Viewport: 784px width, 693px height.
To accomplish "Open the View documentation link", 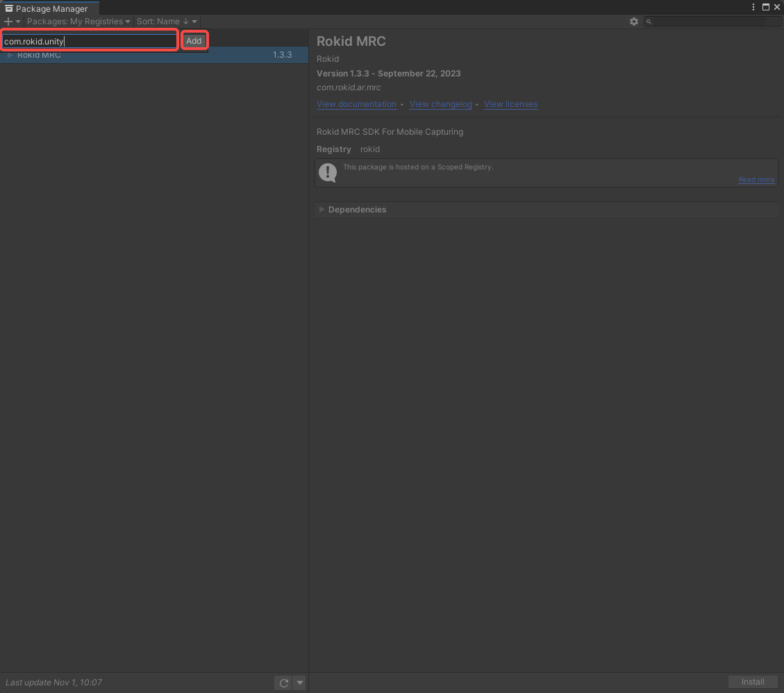I will [356, 104].
